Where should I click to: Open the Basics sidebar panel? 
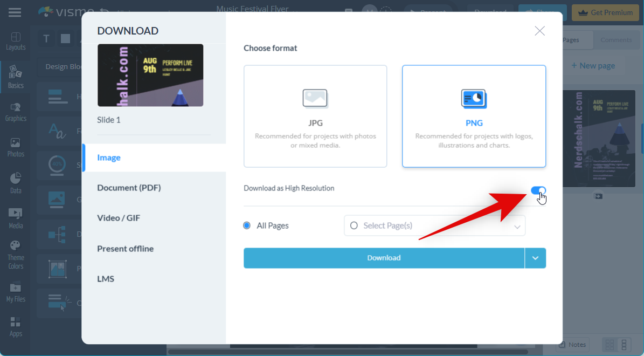16,77
